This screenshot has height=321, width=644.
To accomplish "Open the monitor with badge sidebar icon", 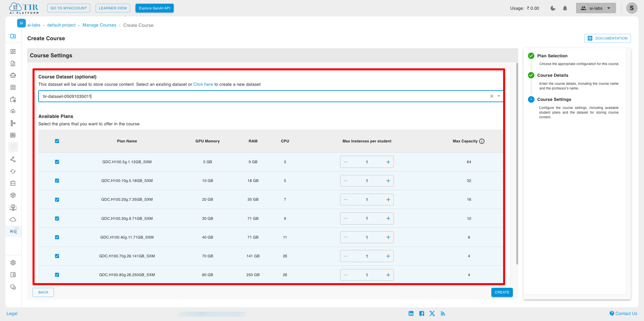I will click(x=13, y=207).
